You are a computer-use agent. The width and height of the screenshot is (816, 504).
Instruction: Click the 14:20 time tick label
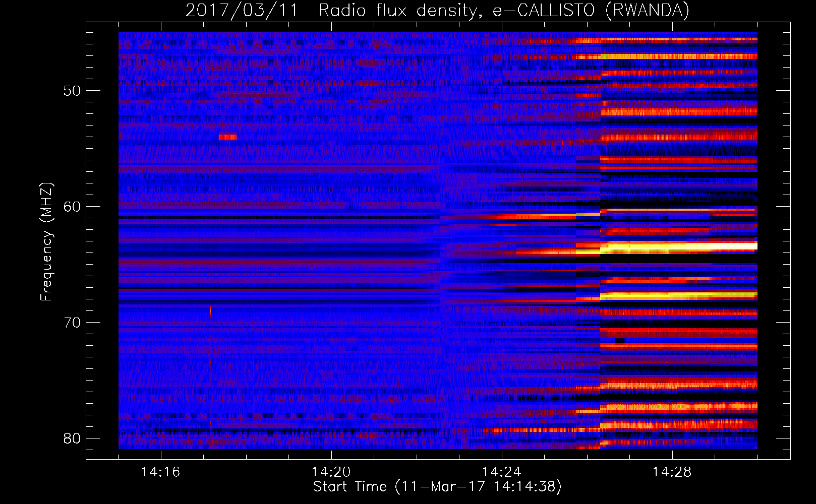331,472
